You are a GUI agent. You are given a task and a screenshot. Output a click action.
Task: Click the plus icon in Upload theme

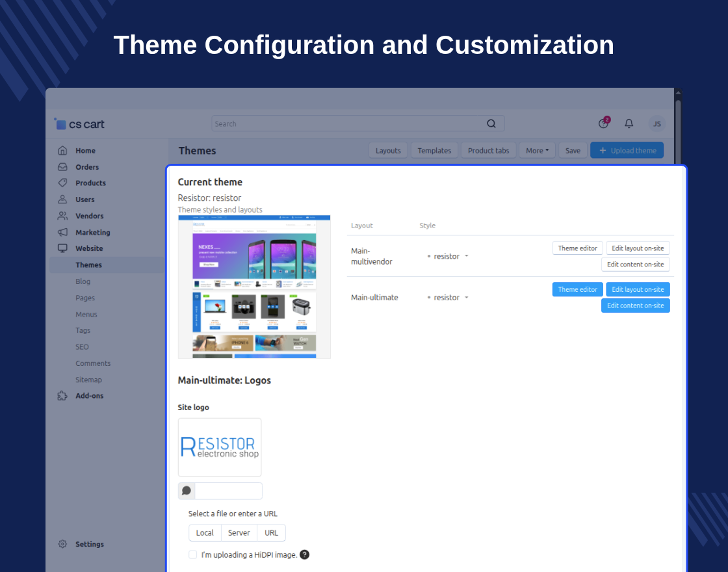(x=603, y=150)
